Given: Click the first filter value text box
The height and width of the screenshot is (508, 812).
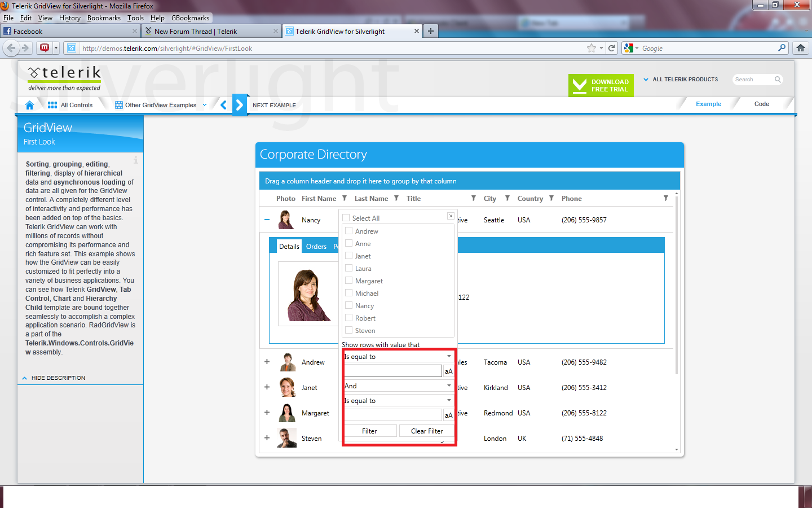Looking at the screenshot, I should tap(393, 371).
